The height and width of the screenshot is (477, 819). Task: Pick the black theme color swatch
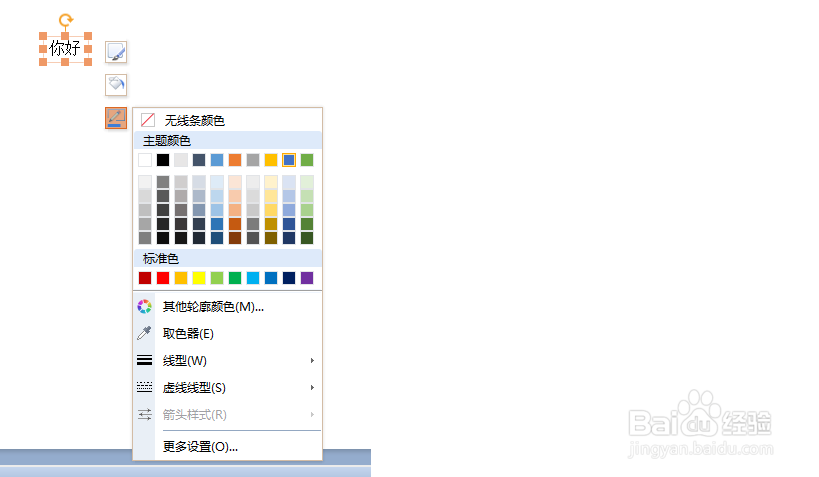pyautogui.click(x=163, y=160)
